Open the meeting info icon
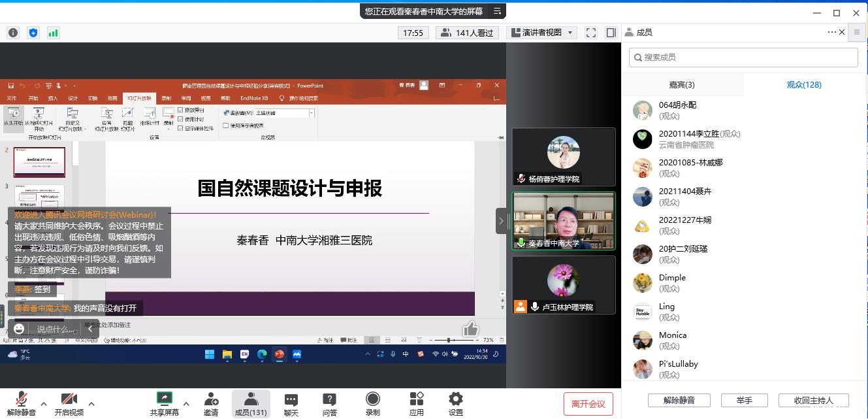868x419 pixels. (13, 33)
